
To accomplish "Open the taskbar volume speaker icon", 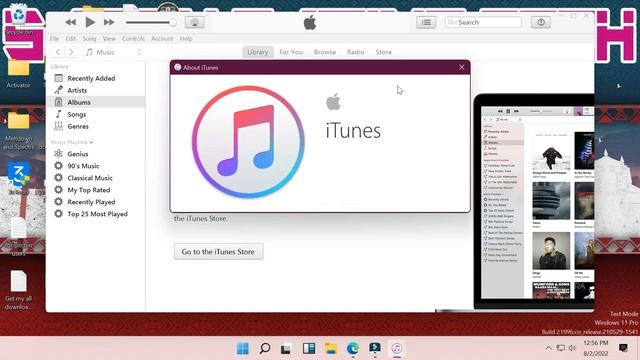I will click(x=572, y=348).
